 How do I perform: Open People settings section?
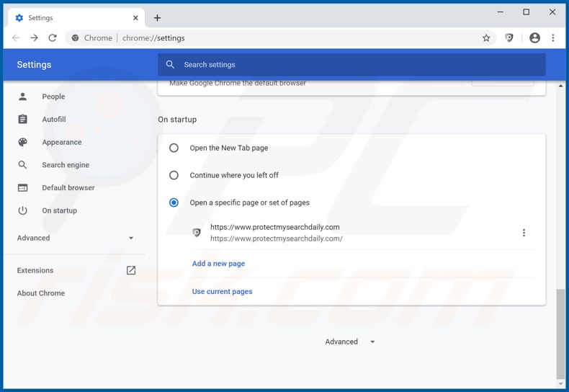[53, 97]
